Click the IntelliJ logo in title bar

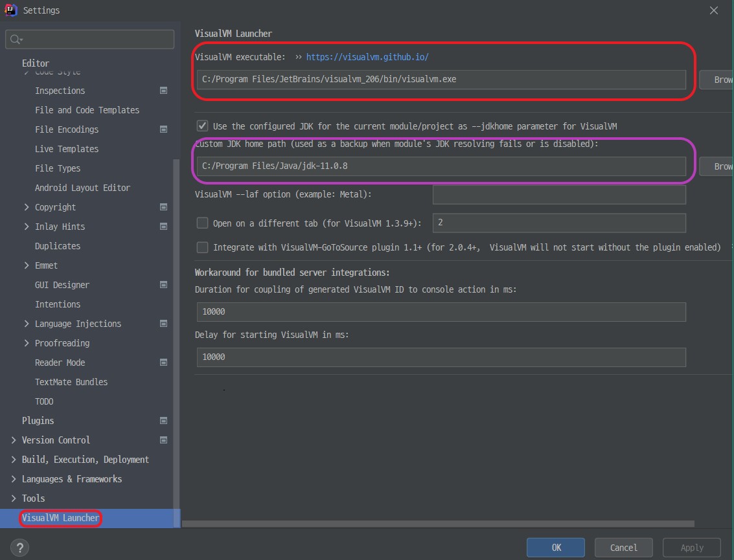coord(10,10)
